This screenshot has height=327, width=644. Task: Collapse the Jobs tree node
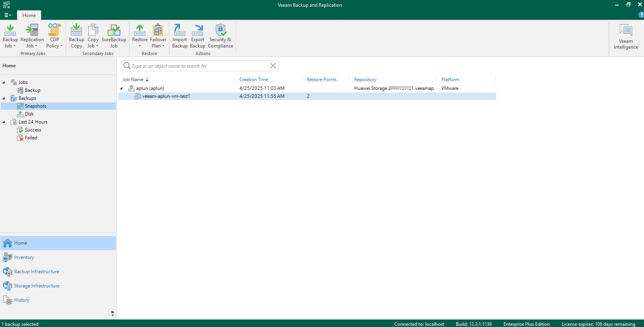pyautogui.click(x=4, y=82)
